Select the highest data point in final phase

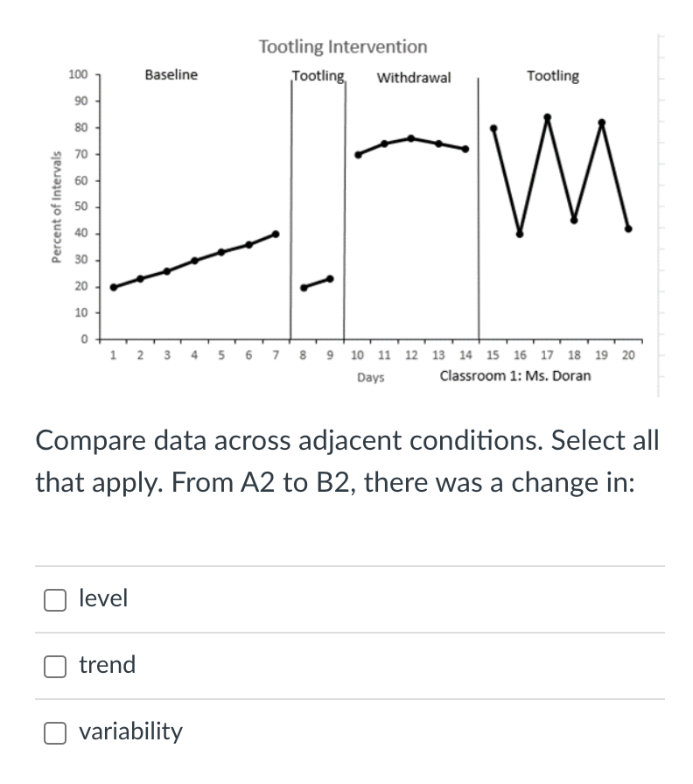pos(546,115)
